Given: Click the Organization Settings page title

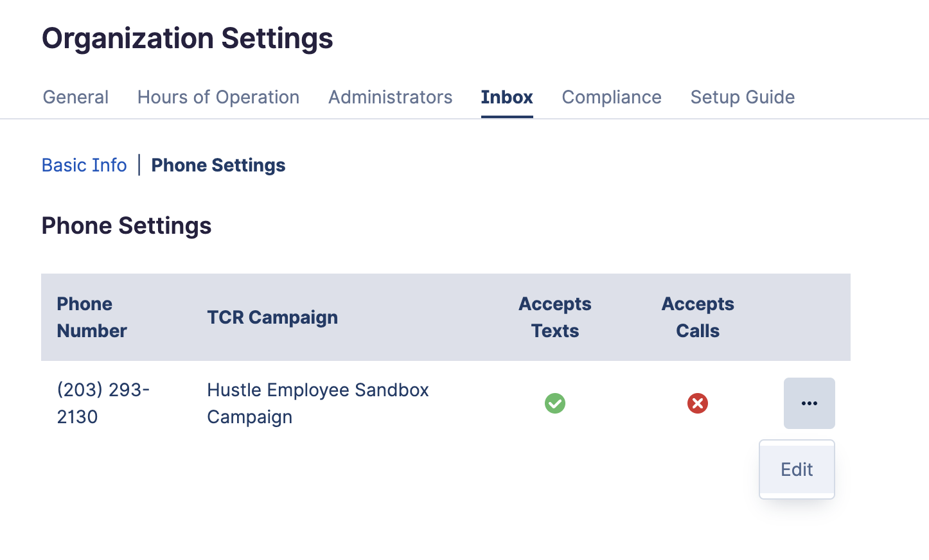Looking at the screenshot, I should 188,39.
